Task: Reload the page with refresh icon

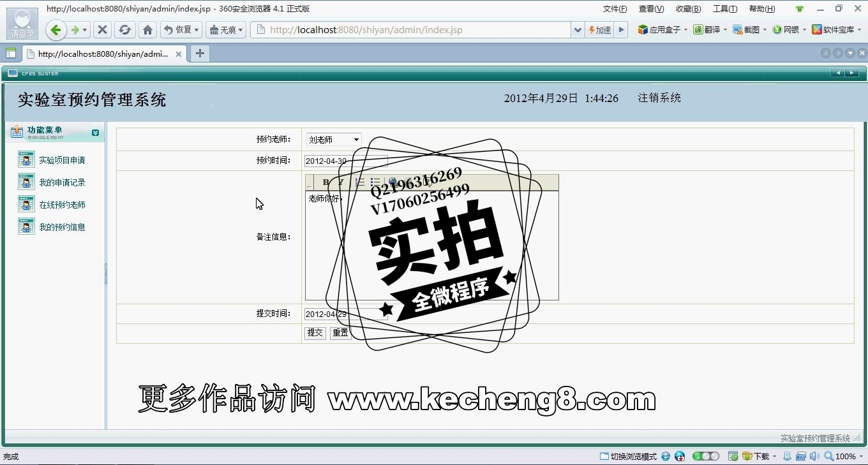Action: 125,30
